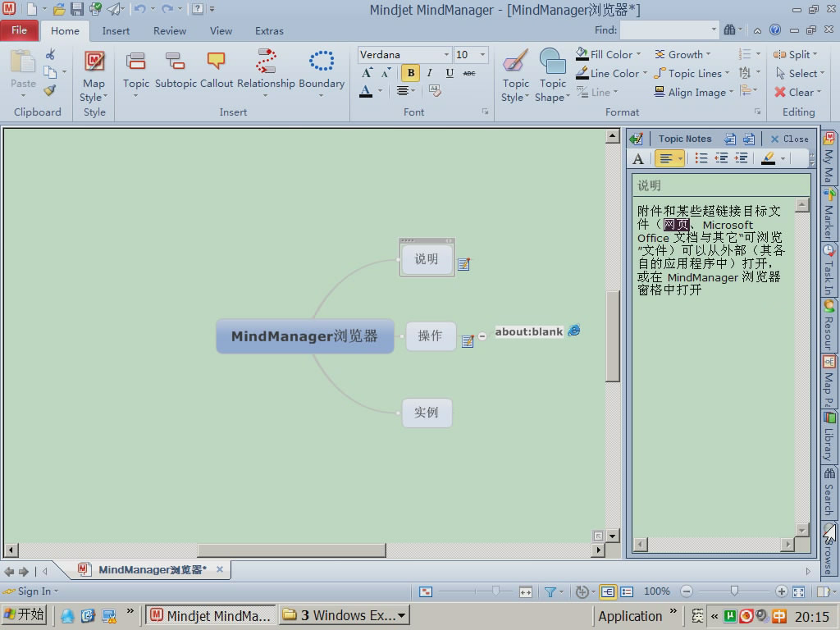Viewport: 840px width, 630px height.
Task: Open the File menu
Action: tap(20, 30)
